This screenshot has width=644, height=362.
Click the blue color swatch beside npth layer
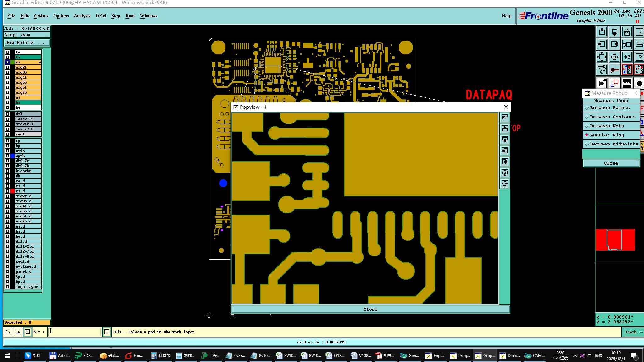point(13,156)
